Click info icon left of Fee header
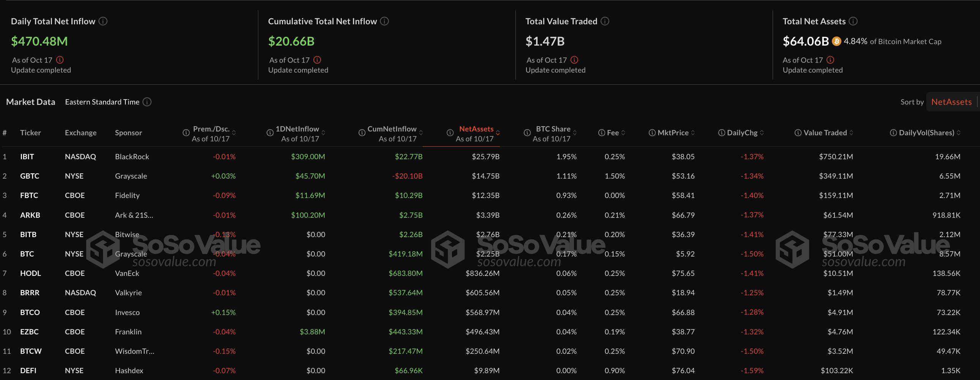This screenshot has width=980, height=380. (x=601, y=133)
